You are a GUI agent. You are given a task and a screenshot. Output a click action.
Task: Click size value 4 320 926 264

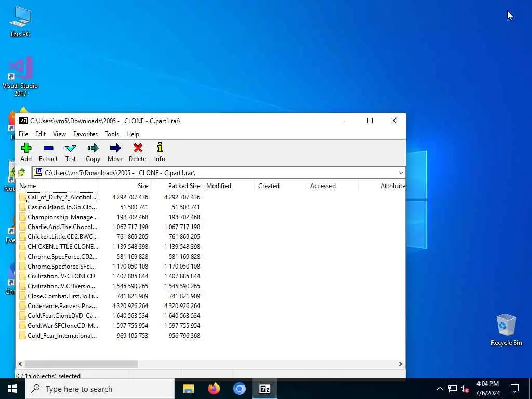pyautogui.click(x=130, y=305)
